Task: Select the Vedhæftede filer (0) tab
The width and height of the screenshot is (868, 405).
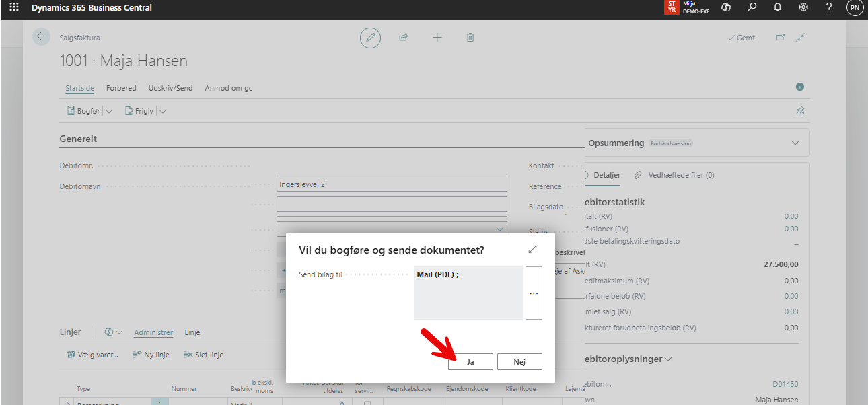Action: pyautogui.click(x=681, y=175)
